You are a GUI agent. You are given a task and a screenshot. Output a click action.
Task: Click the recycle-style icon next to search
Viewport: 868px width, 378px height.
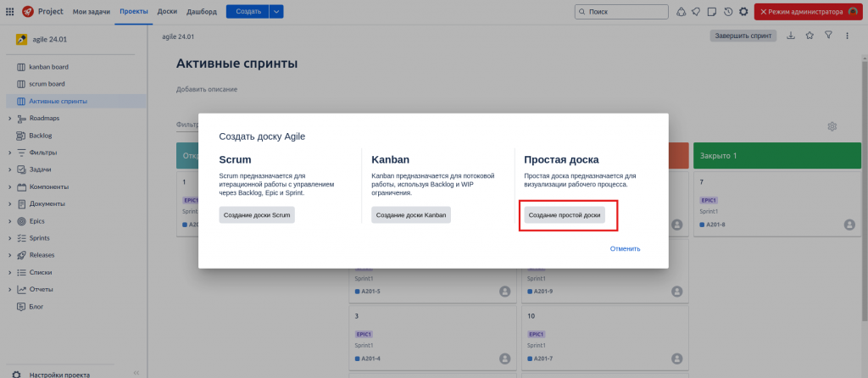pyautogui.click(x=681, y=12)
